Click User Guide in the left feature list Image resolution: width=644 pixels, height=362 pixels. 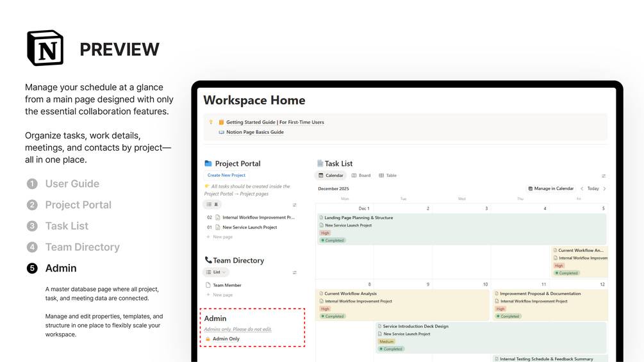tap(72, 183)
